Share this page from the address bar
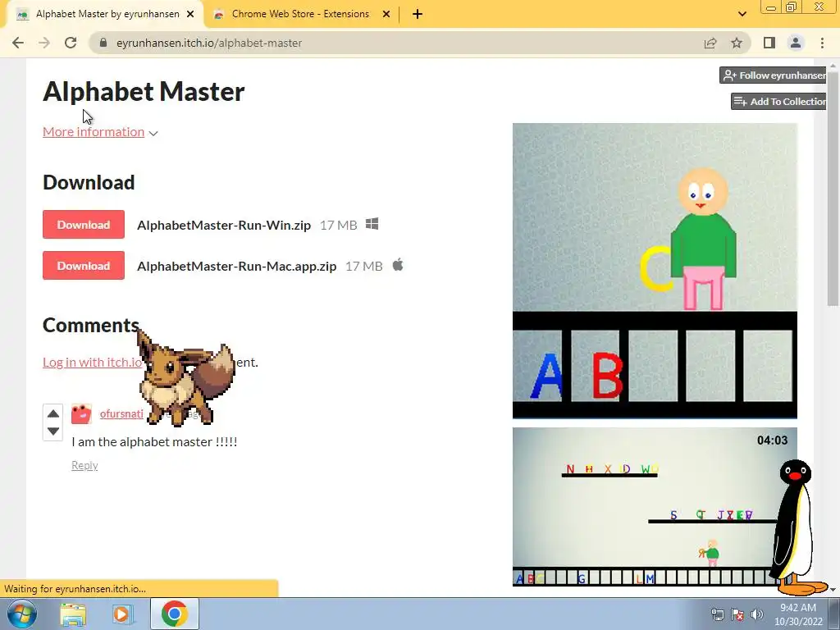 coord(710,43)
